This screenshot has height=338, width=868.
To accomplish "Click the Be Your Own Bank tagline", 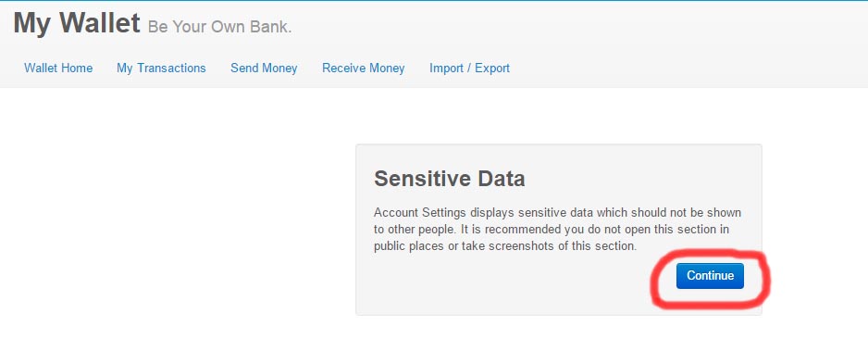I will pos(219,27).
